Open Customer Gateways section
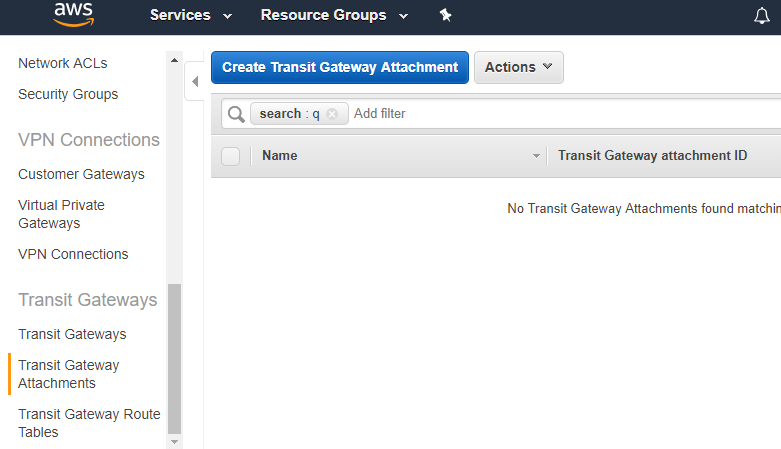 click(x=81, y=174)
